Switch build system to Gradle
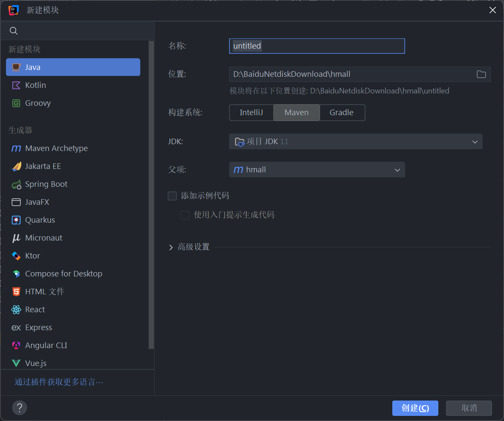Viewport: 504px width, 421px height. 342,113
